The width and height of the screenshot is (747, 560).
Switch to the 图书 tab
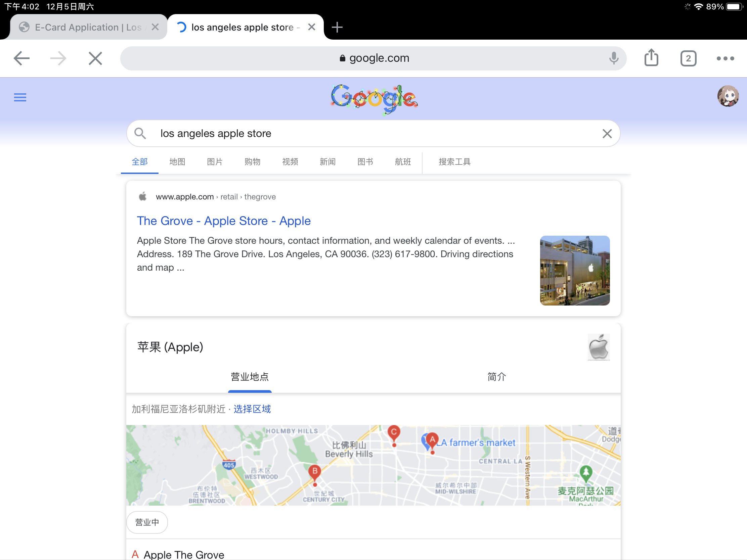(365, 162)
